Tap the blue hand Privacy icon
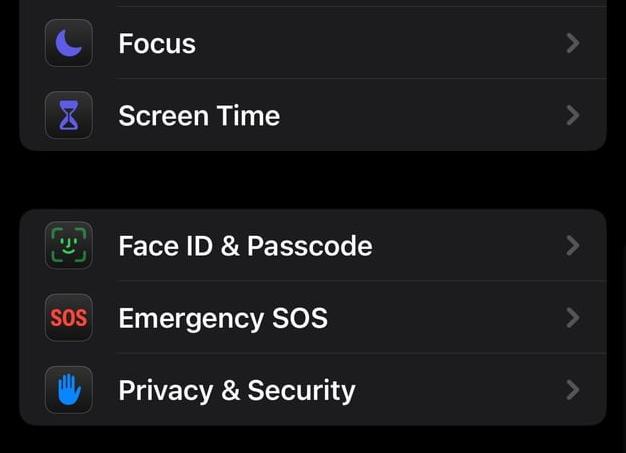This screenshot has height=453, width=626. 69,390
